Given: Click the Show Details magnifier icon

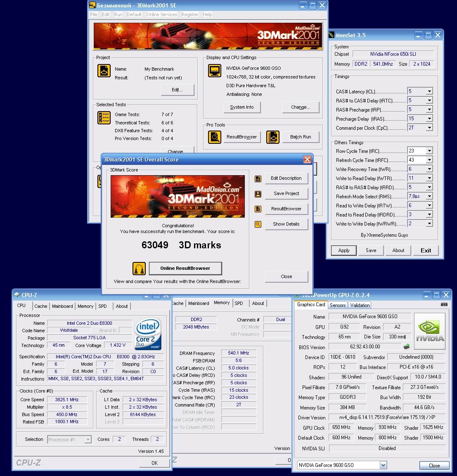Looking at the screenshot, I should click(258, 224).
